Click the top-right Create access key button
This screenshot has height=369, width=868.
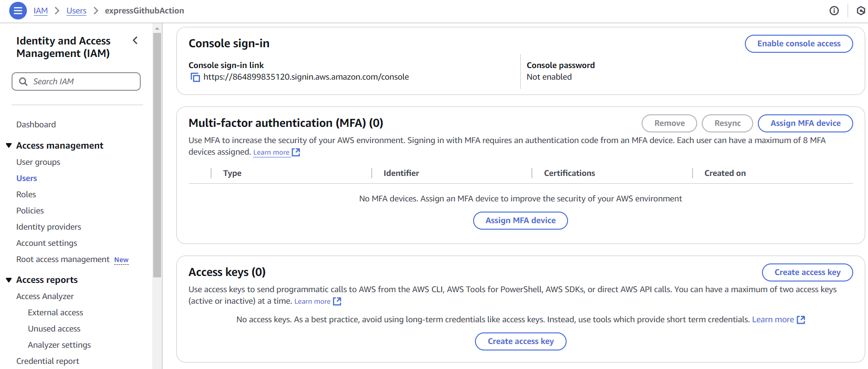pos(807,272)
